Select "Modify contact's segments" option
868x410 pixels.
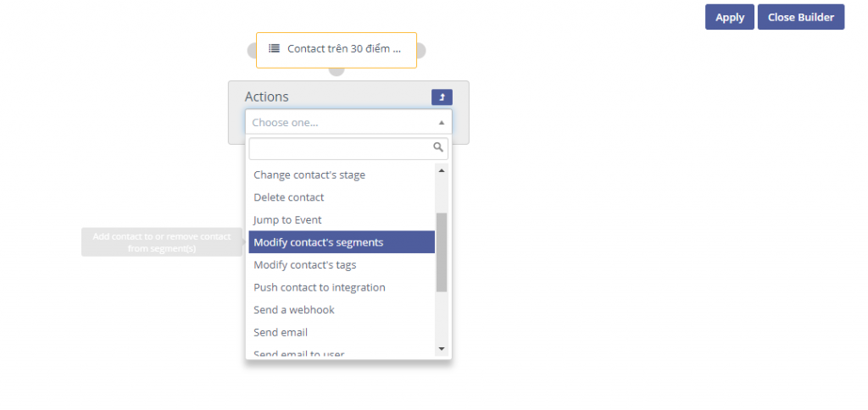click(x=319, y=242)
